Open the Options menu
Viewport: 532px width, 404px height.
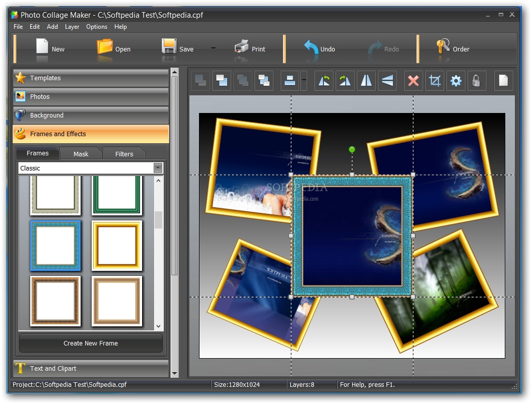click(97, 27)
